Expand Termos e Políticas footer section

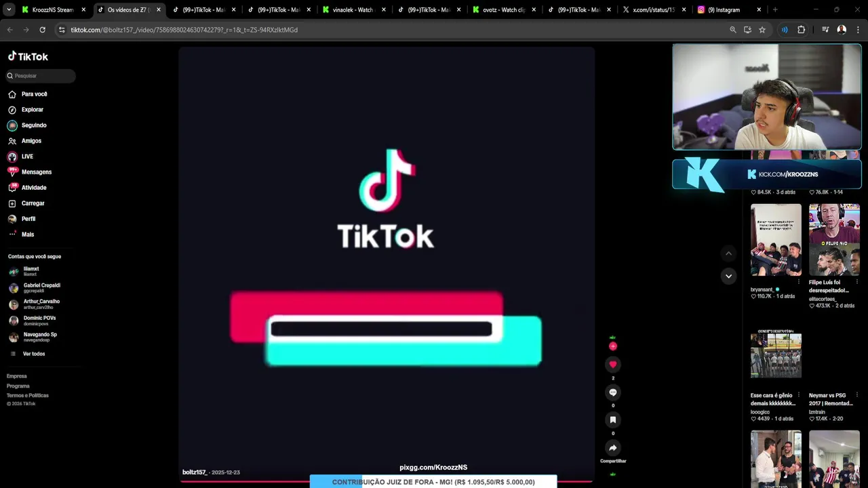click(28, 395)
